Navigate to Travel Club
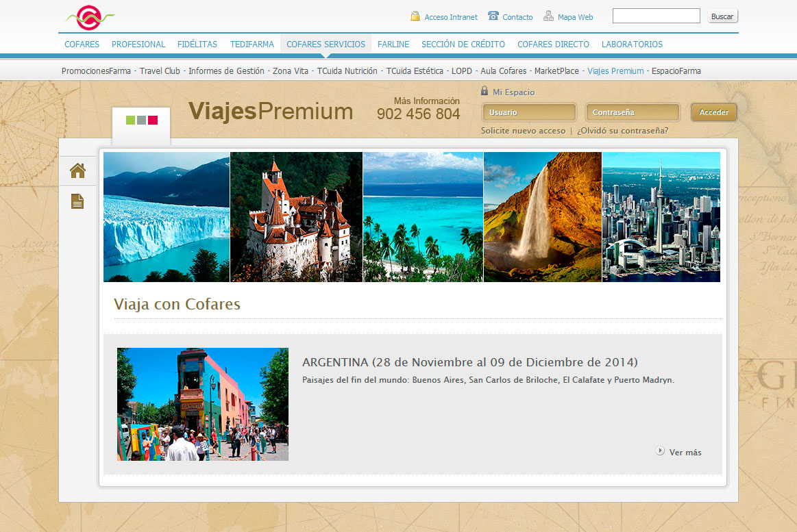This screenshot has width=797, height=532. point(159,71)
